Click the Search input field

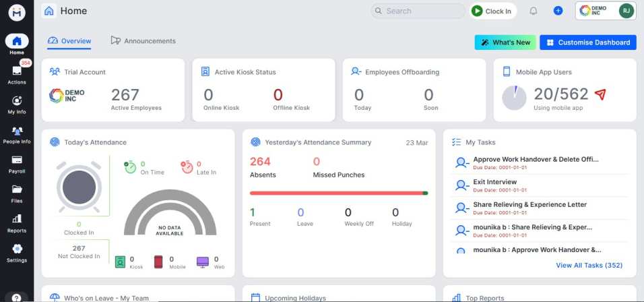coord(418,11)
